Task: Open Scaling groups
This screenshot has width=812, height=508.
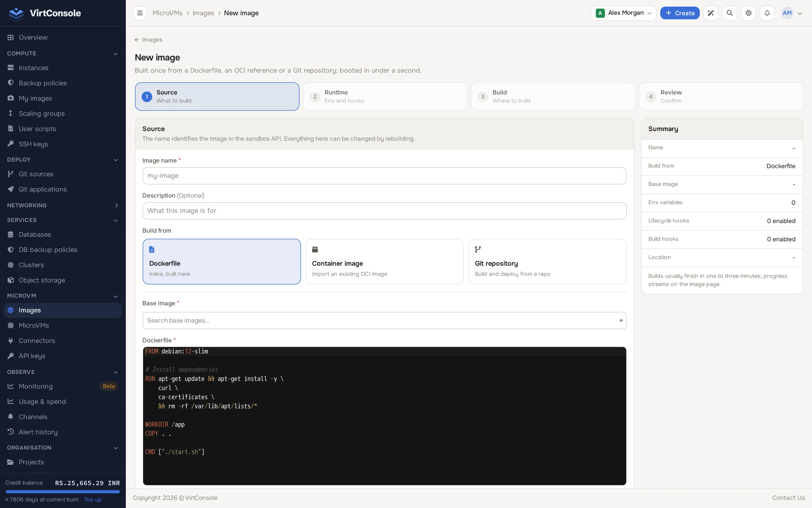Action: [62, 114]
